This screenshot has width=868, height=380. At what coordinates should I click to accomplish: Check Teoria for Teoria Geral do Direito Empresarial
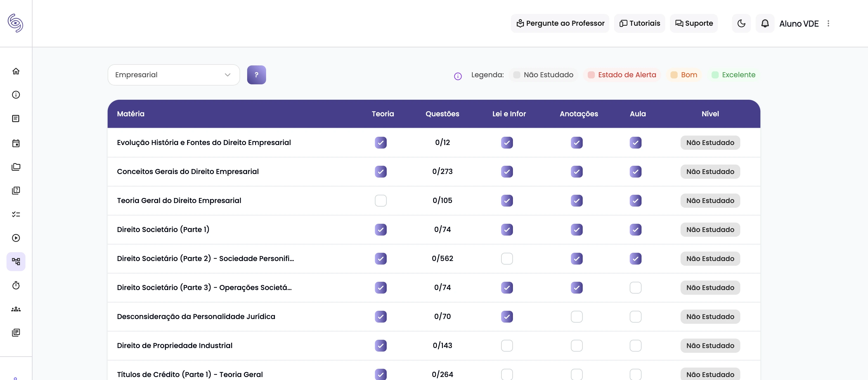click(380, 201)
